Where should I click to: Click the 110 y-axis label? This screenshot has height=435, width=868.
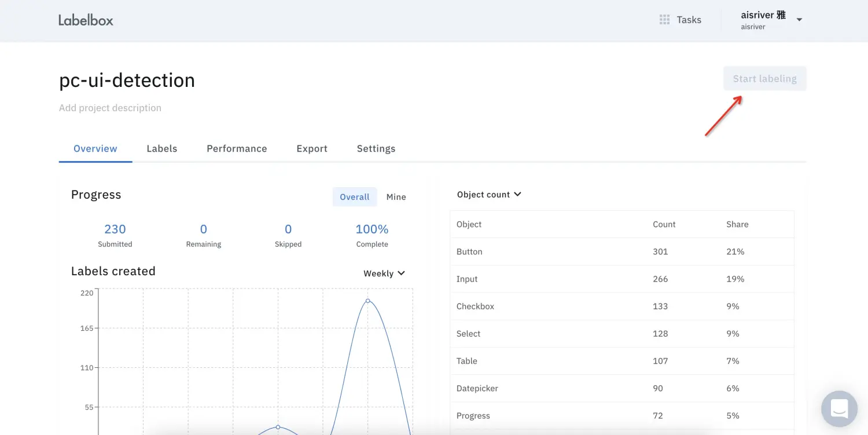[87, 368]
